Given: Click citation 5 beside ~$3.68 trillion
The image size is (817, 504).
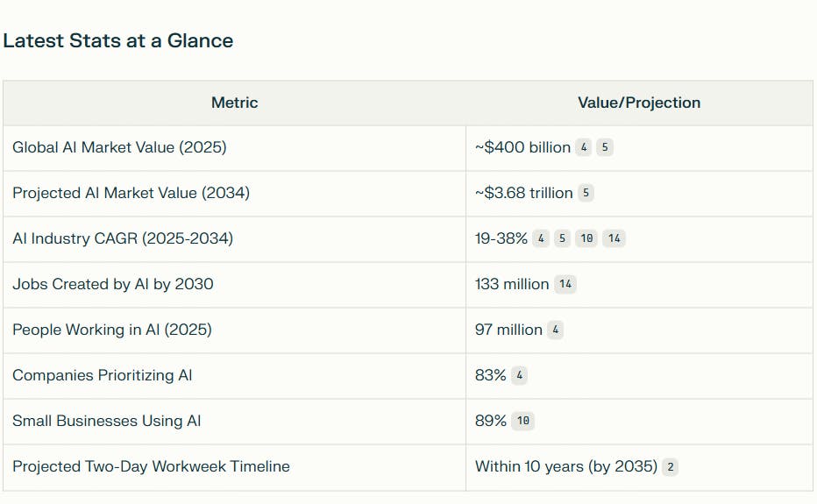Looking at the screenshot, I should pyautogui.click(x=586, y=193).
